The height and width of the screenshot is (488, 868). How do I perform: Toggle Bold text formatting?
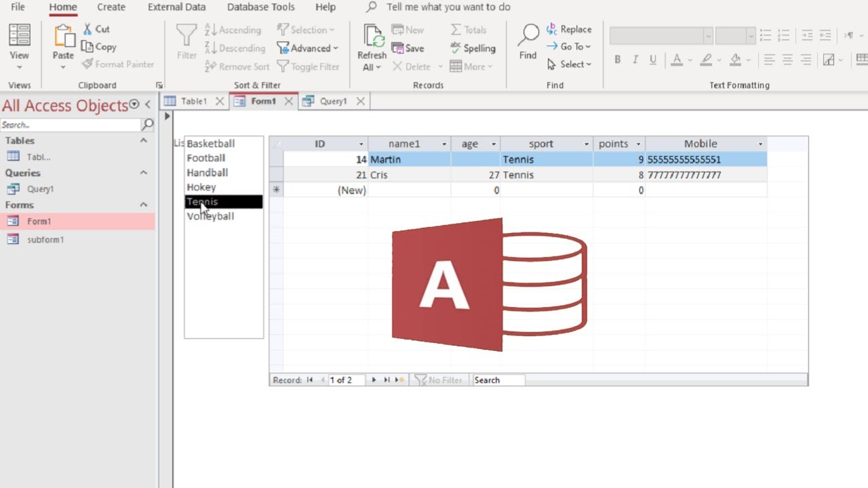(x=617, y=60)
